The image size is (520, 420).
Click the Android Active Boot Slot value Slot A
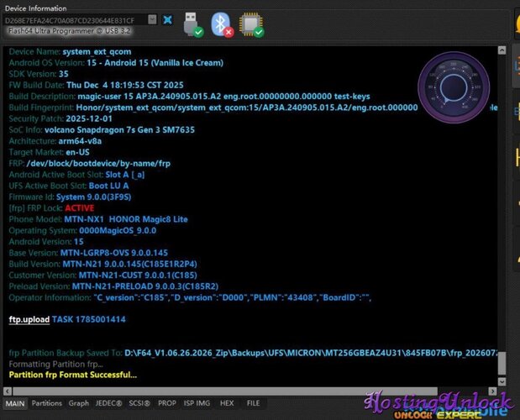125,175
